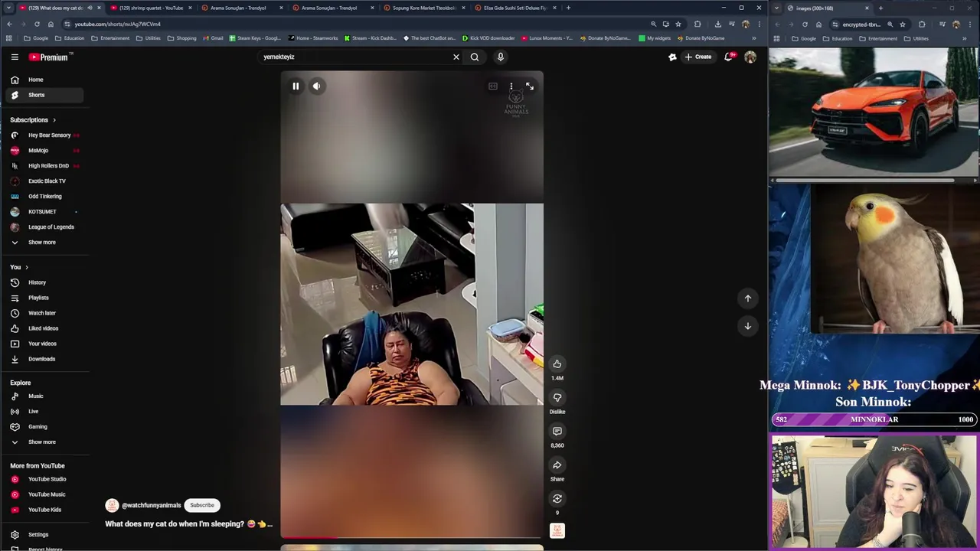Viewport: 980px width, 551px height.
Task: Open the @watchfunnyanimals channel link
Action: point(152,505)
